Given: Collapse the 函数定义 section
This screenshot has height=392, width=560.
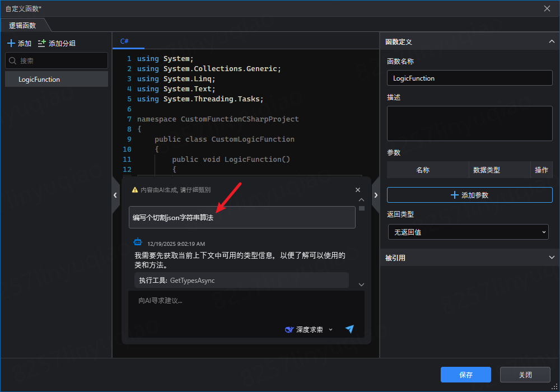Looking at the screenshot, I should pos(551,41).
